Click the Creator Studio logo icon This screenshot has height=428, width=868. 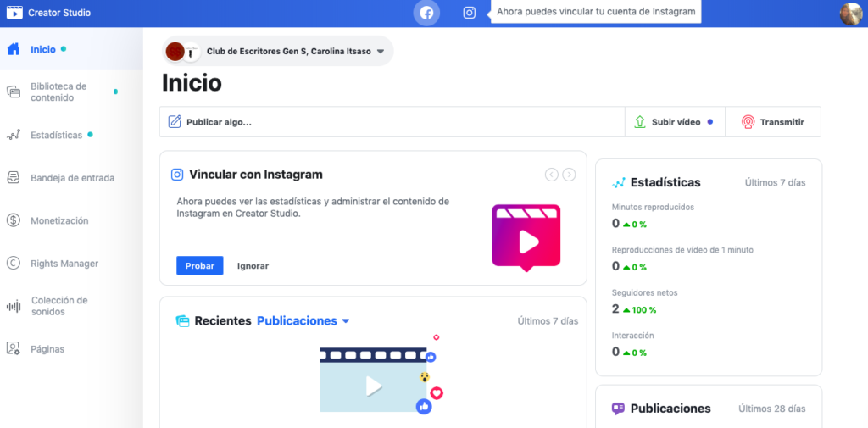click(x=14, y=13)
